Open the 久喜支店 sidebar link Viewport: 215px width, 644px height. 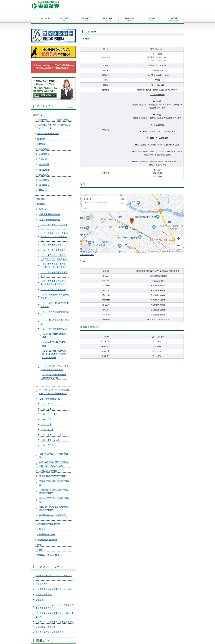coord(43,159)
